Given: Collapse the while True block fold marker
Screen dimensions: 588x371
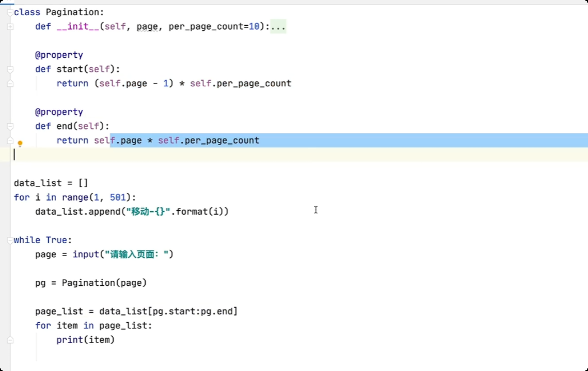Looking at the screenshot, I should point(10,240).
